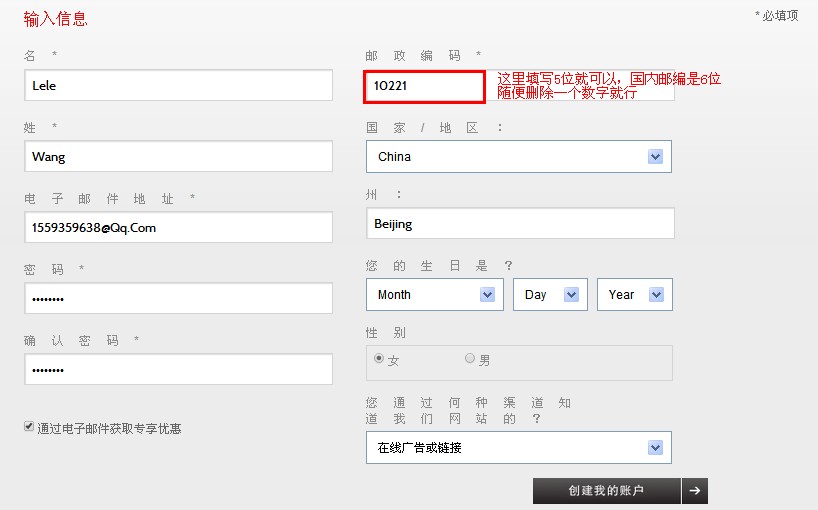Click the arrow icon of 在线广告或链接 dropdown

[x=655, y=448]
